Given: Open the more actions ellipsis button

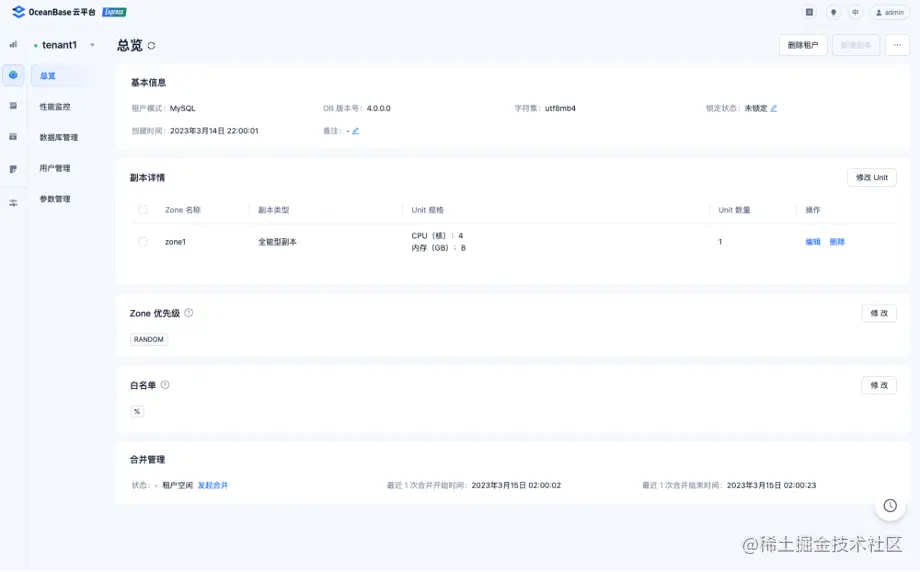Looking at the screenshot, I should pyautogui.click(x=897, y=45).
